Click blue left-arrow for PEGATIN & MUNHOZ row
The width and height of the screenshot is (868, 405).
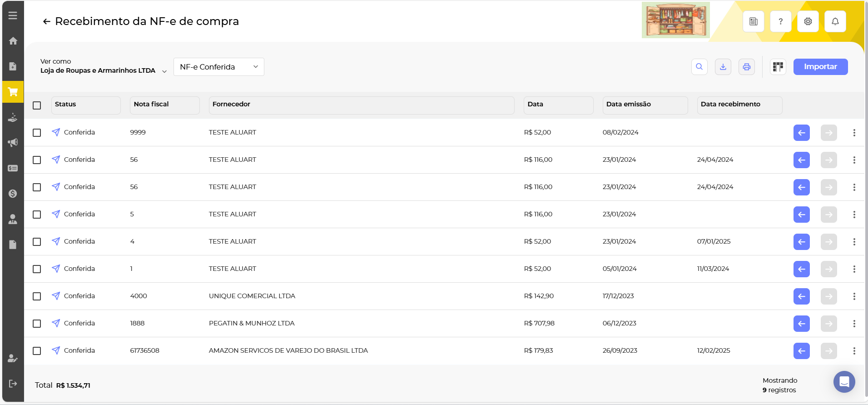click(801, 324)
